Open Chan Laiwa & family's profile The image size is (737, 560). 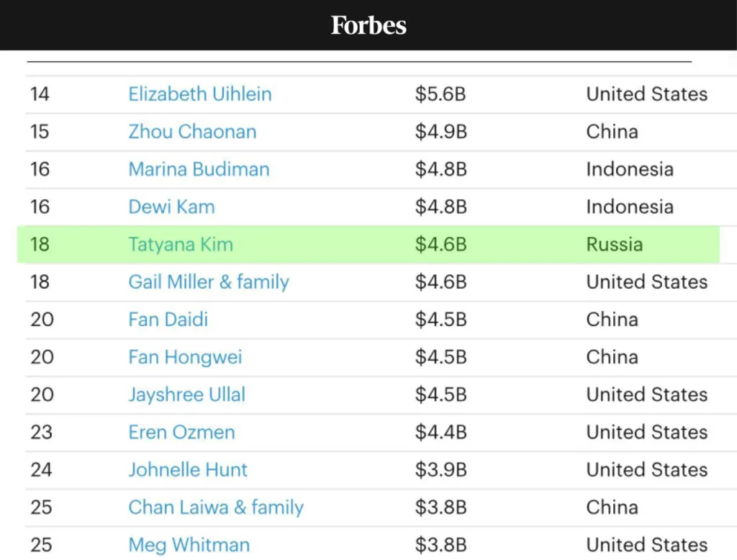[216, 507]
